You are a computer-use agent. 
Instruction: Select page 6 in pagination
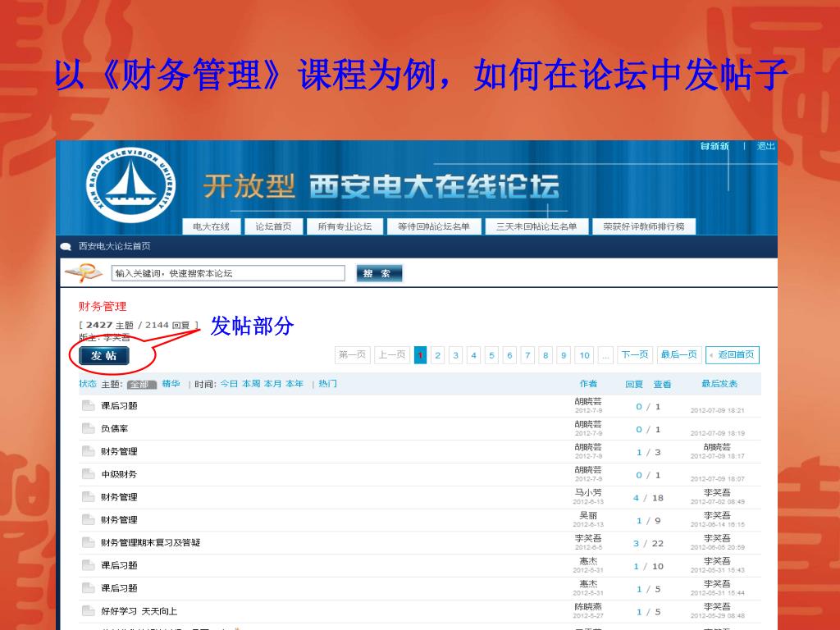click(x=509, y=355)
